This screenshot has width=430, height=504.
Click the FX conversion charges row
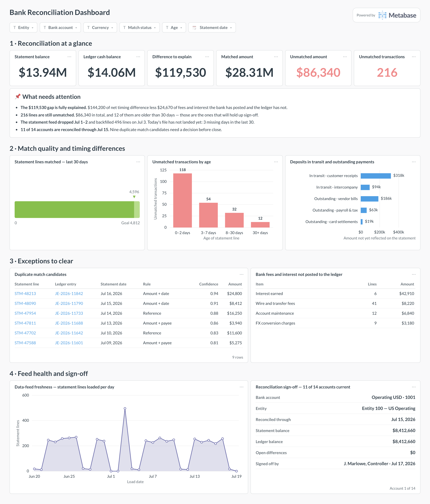pos(335,323)
